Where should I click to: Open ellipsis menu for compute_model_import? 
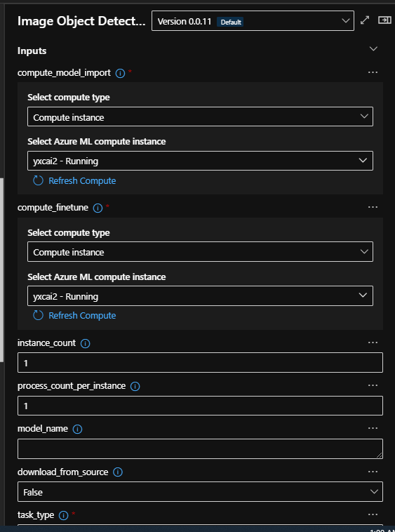click(x=373, y=72)
